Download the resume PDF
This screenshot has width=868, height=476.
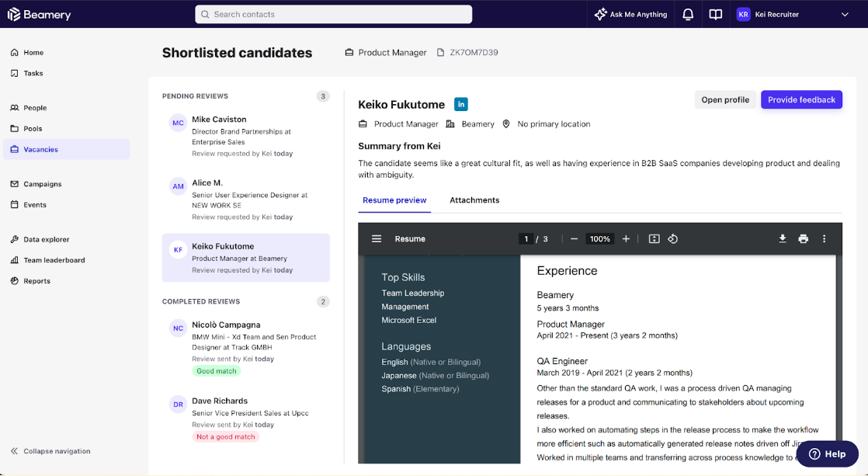point(782,238)
